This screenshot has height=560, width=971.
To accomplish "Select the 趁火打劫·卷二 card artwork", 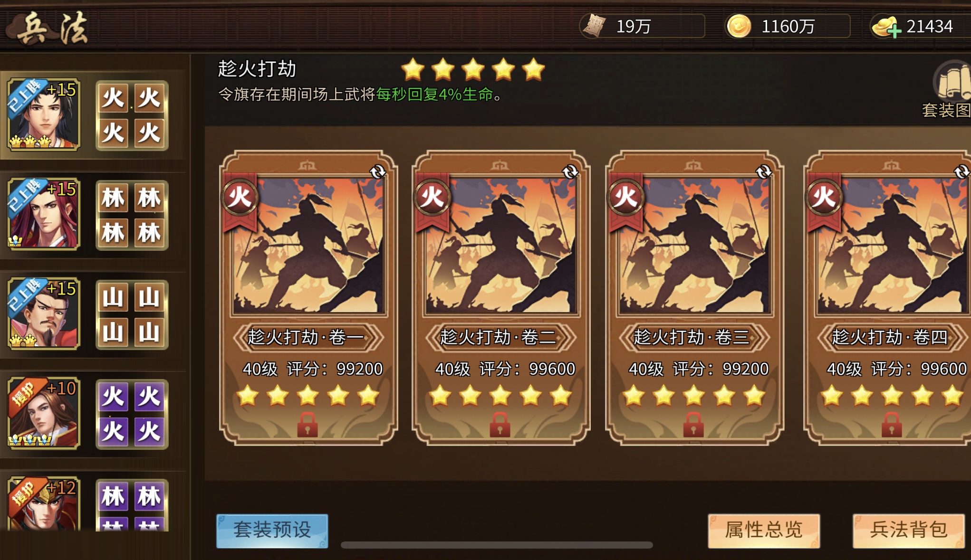I will click(501, 246).
